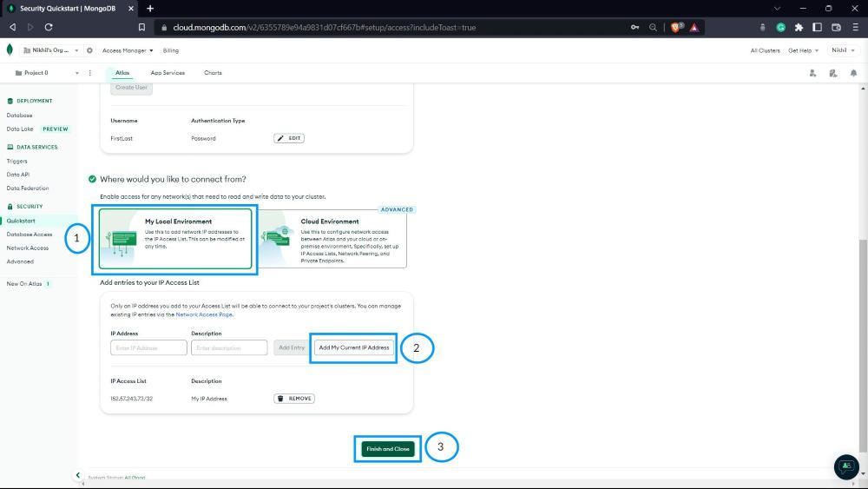The image size is (868, 489).
Task: Toggle the browser sidebar panel icon
Action: click(817, 27)
